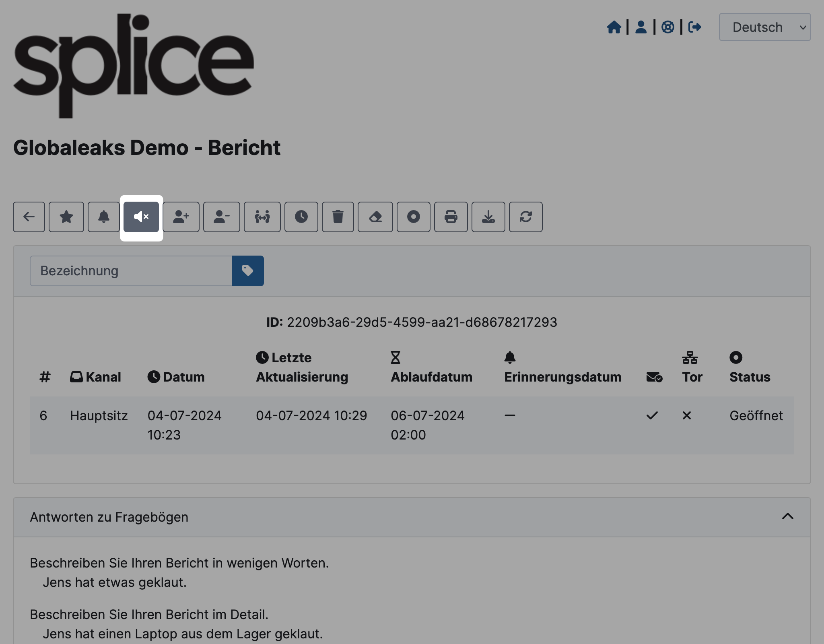
Task: Click the remove collaborator icon
Action: pyautogui.click(x=221, y=216)
